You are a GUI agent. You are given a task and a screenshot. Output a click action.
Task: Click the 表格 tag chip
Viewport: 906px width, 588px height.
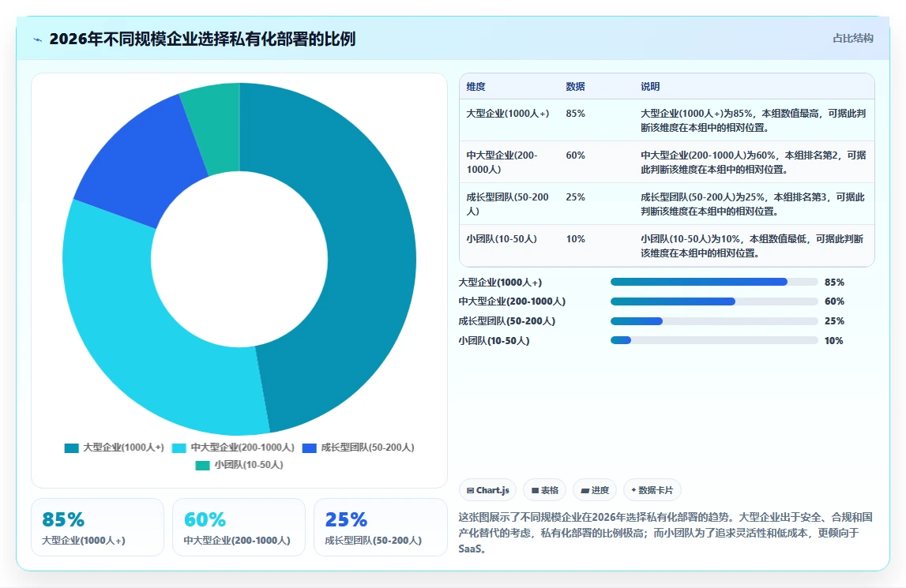click(544, 490)
